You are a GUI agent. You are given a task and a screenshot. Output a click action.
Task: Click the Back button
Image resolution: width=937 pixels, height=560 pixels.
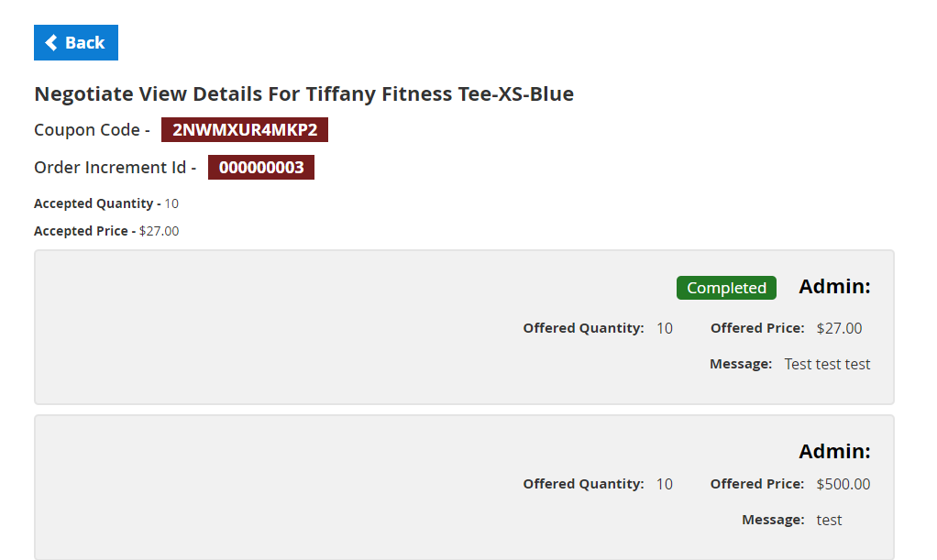(x=76, y=43)
